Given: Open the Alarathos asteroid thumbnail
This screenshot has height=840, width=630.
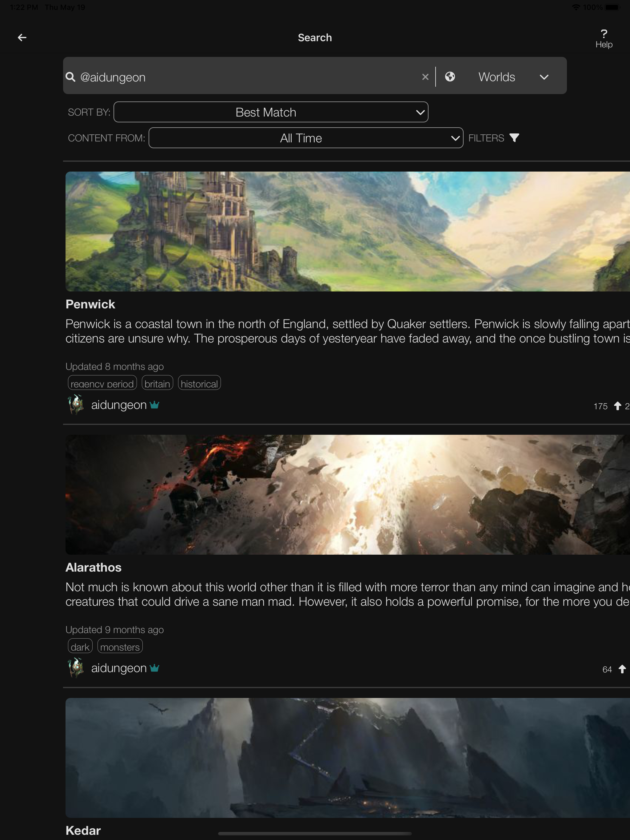Looking at the screenshot, I should 348,494.
